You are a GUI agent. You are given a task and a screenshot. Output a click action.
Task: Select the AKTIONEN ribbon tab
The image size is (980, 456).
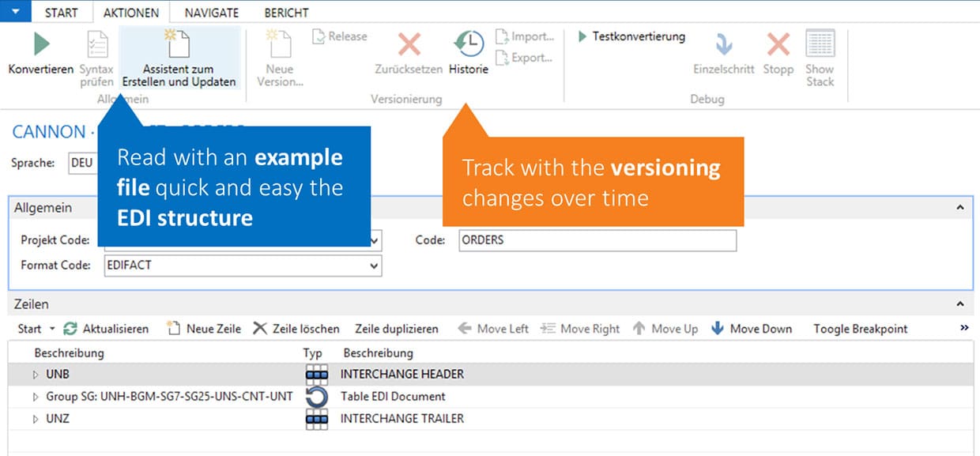click(x=131, y=13)
